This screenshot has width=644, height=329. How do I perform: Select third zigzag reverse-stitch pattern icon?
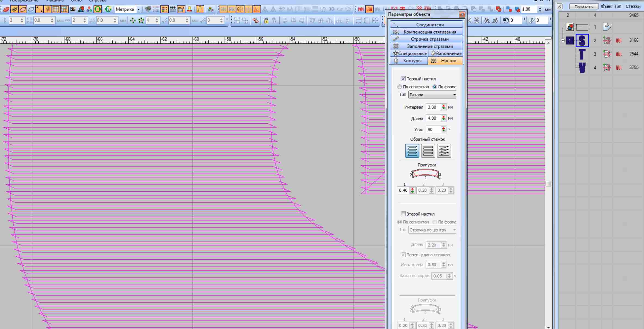(444, 151)
